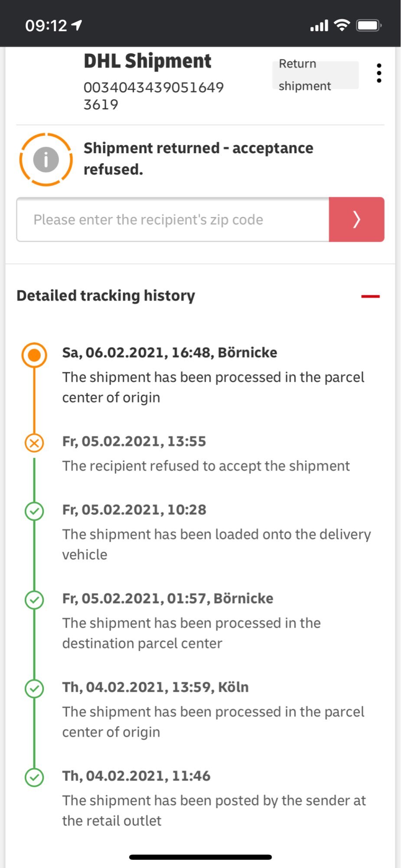
Task: Submit zip code with red arrow button
Action: [356, 220]
